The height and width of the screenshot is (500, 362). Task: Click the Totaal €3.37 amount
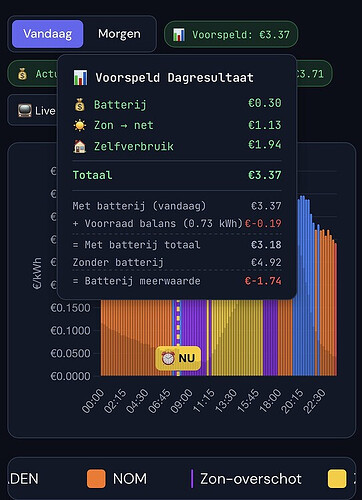click(265, 175)
